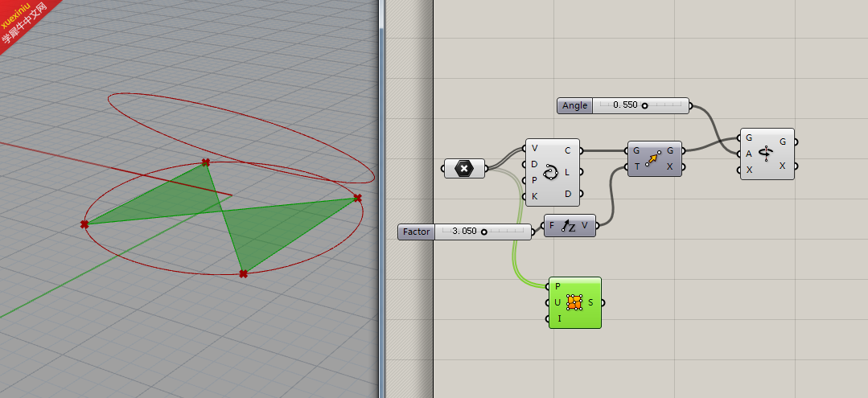
Task: Select the Move component arrow icon
Action: point(653,158)
